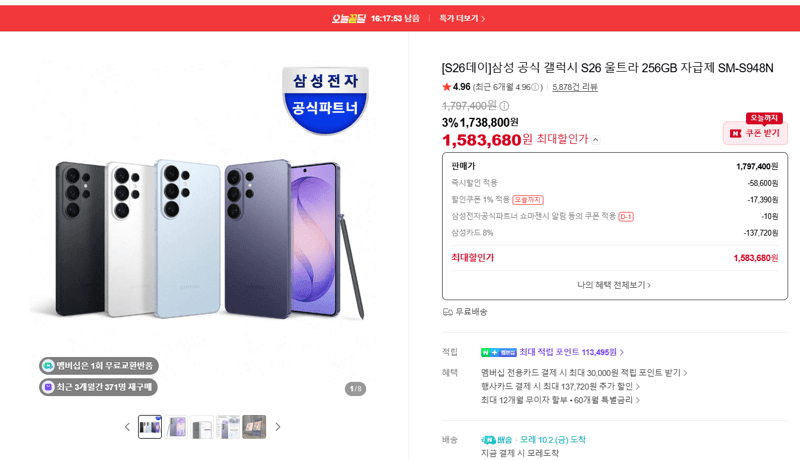The image size is (800, 460).
Task: Click the Naver delivery badge icon
Action: point(488,440)
